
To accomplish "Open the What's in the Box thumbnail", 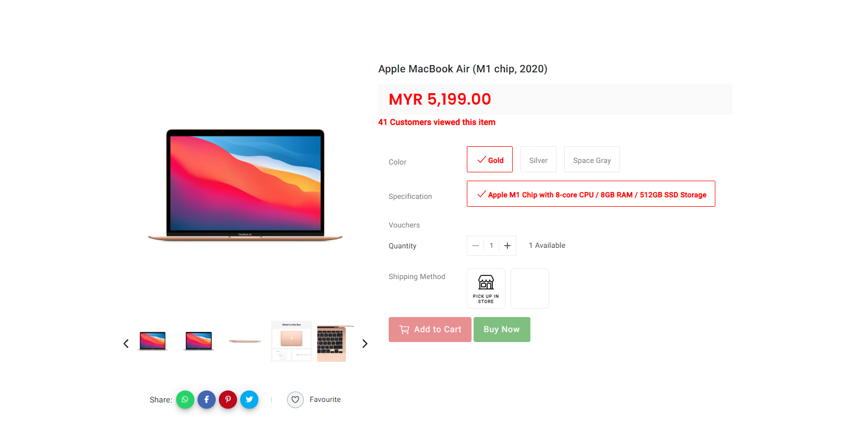I will point(291,342).
